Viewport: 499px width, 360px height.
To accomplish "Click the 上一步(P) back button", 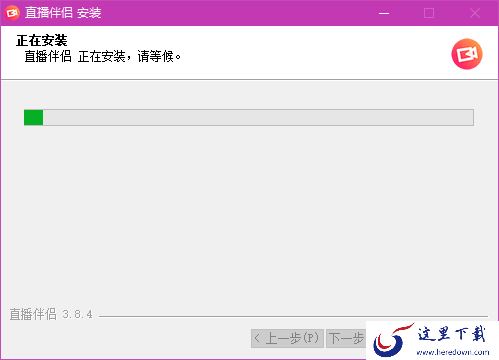I will (x=287, y=338).
